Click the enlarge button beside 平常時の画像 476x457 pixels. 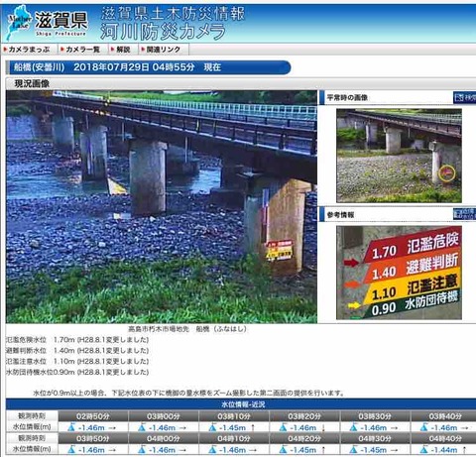click(464, 97)
